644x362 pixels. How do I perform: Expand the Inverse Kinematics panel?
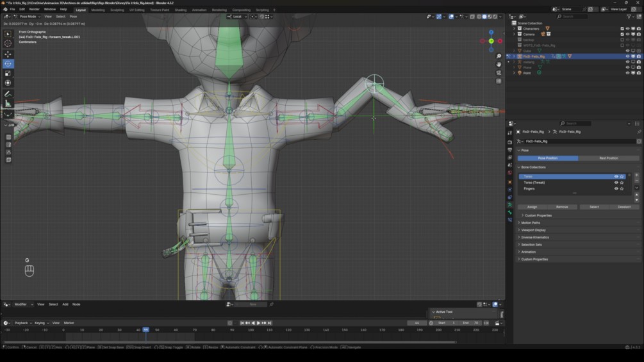click(535, 237)
